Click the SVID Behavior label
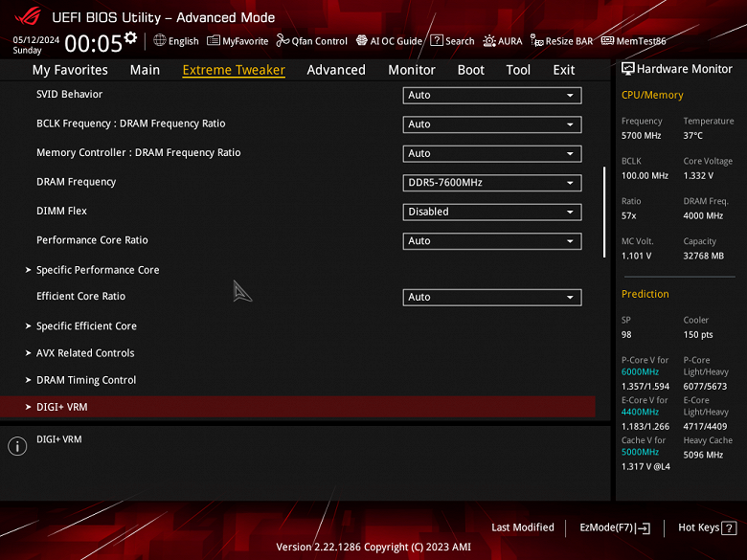Image resolution: width=747 pixels, height=560 pixels. pos(70,94)
